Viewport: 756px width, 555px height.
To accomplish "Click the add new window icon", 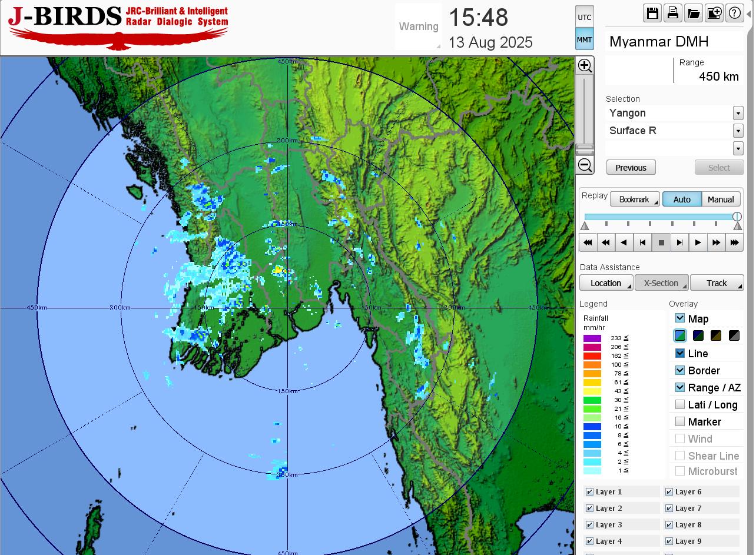I will coord(714,13).
